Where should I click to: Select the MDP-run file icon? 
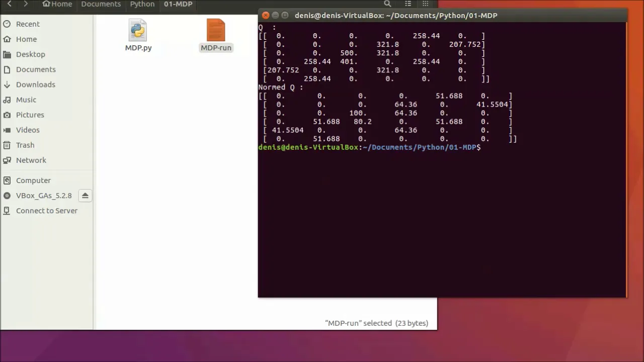coord(216,30)
